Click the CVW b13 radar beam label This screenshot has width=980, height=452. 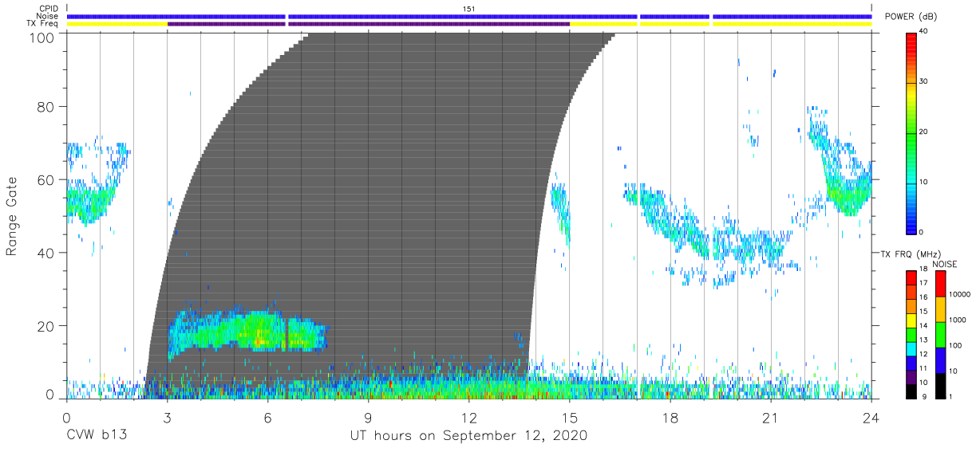pos(96,436)
